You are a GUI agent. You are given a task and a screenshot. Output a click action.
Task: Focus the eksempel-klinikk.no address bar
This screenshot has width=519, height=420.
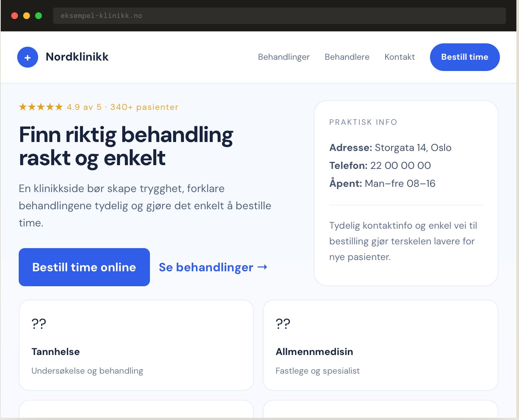pyautogui.click(x=279, y=16)
